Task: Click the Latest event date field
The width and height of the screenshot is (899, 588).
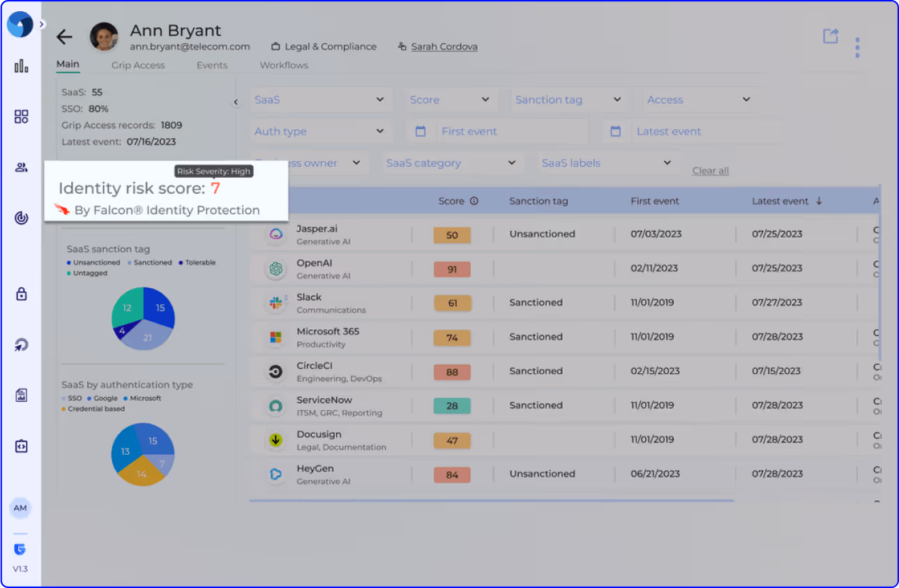Action: click(704, 131)
